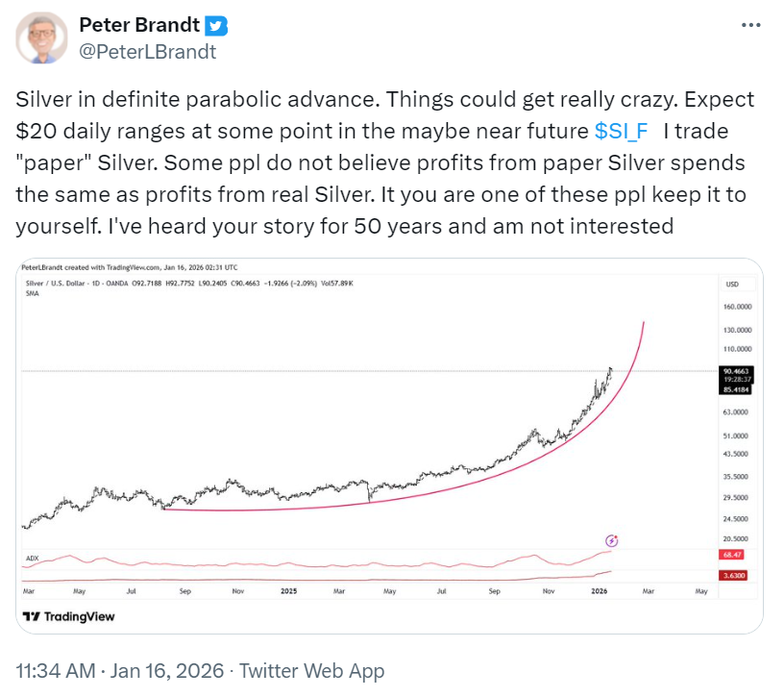Click the SMA indicator label
Screen dimensions: 784x697
[32, 293]
